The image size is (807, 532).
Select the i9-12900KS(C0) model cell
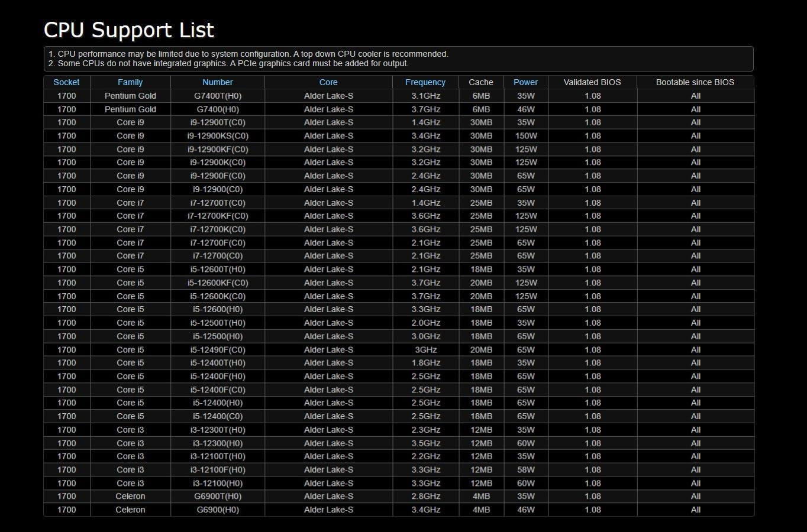tap(218, 136)
